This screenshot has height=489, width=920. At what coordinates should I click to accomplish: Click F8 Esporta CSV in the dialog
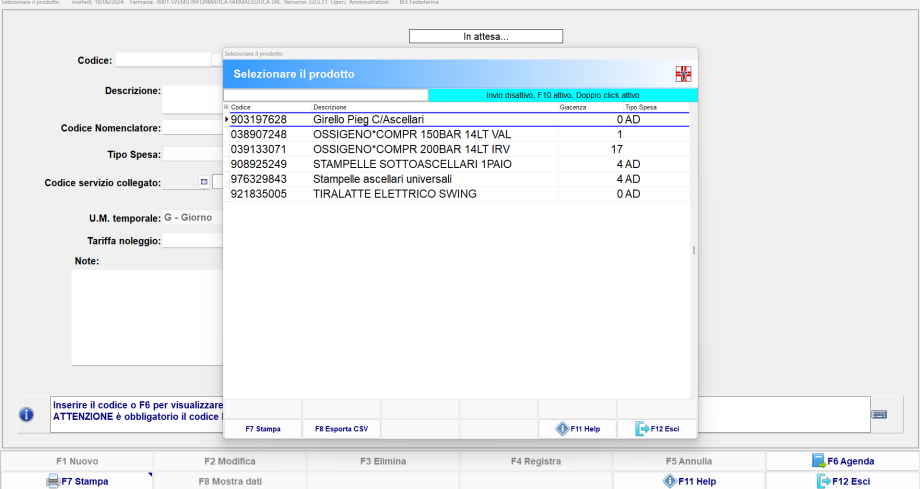(341, 428)
